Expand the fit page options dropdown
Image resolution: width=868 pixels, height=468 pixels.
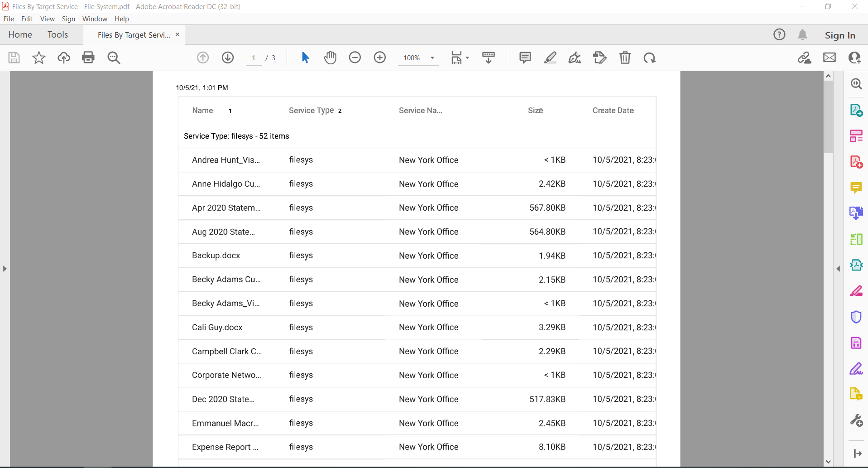pyautogui.click(x=467, y=58)
